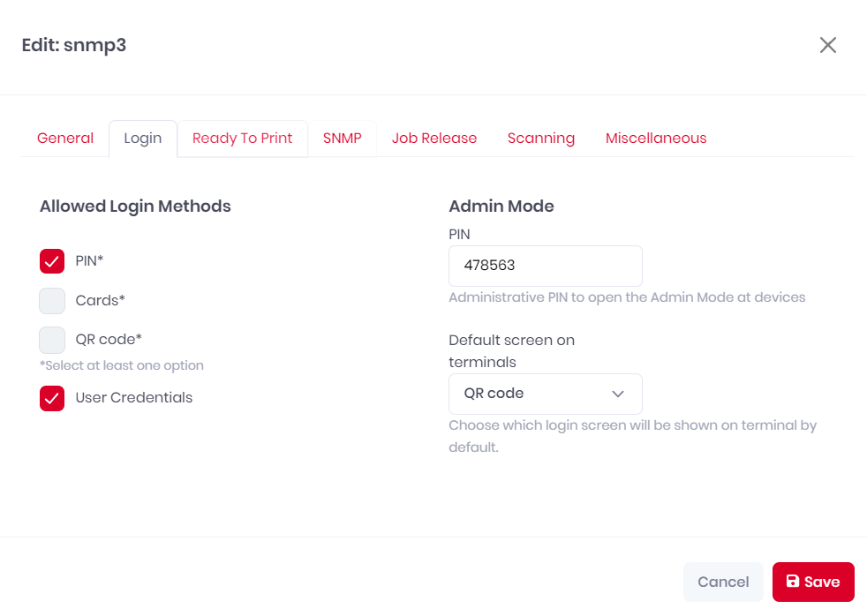
Task: Open the Ready To Print tab
Action: pos(242,139)
